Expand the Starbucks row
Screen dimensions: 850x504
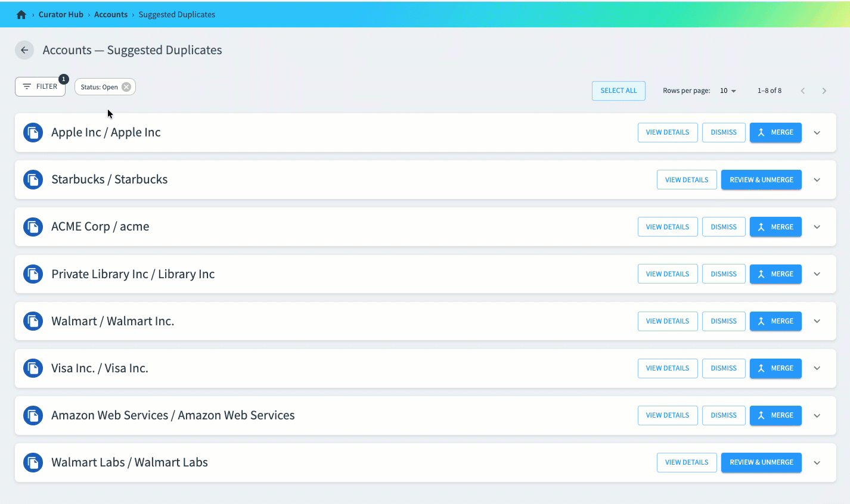pos(817,179)
